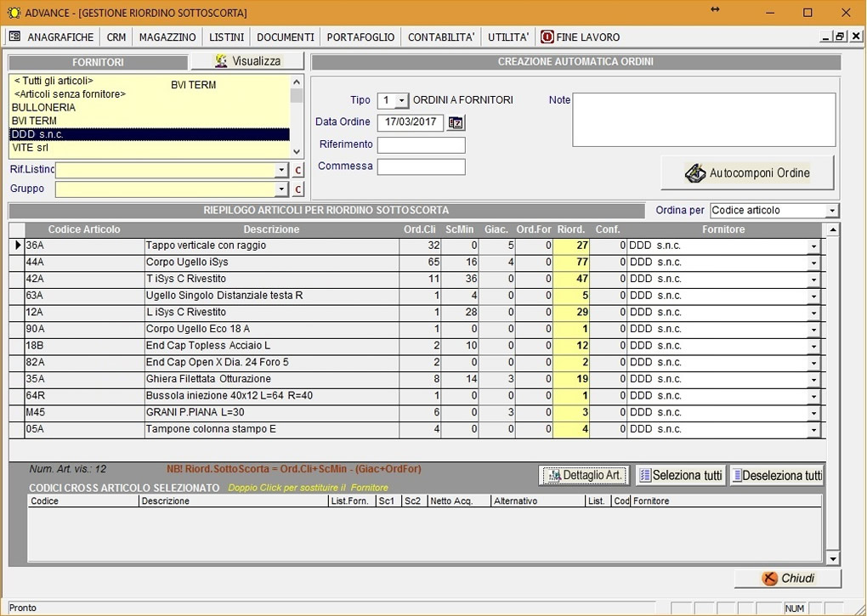The image size is (867, 616).
Task: Open the MAGAZZINO menu
Action: click(x=167, y=37)
